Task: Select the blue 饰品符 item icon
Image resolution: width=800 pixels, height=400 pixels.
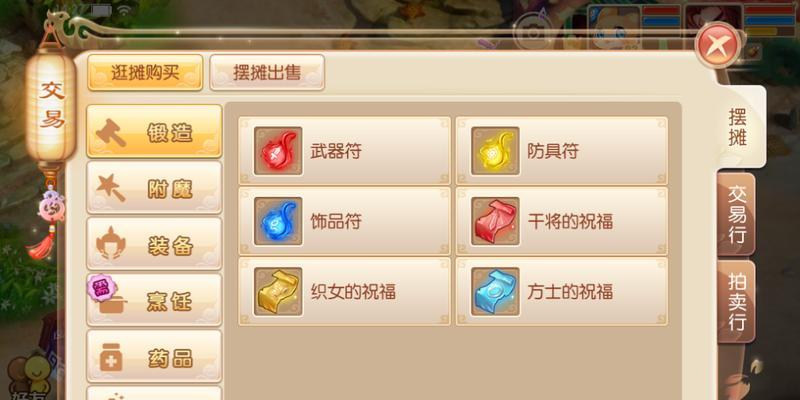Action: point(278,221)
